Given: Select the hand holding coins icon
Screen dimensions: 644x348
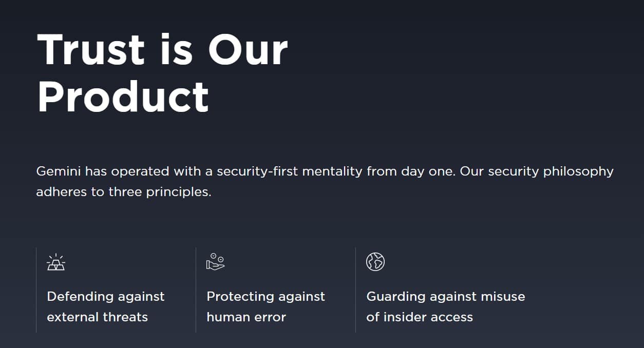Looking at the screenshot, I should pyautogui.click(x=216, y=262).
